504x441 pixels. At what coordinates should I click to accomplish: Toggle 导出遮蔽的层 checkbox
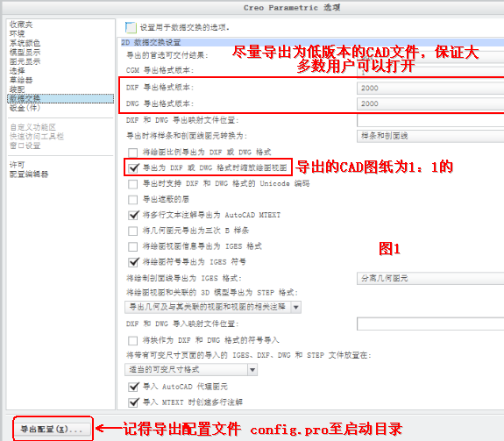click(x=132, y=200)
